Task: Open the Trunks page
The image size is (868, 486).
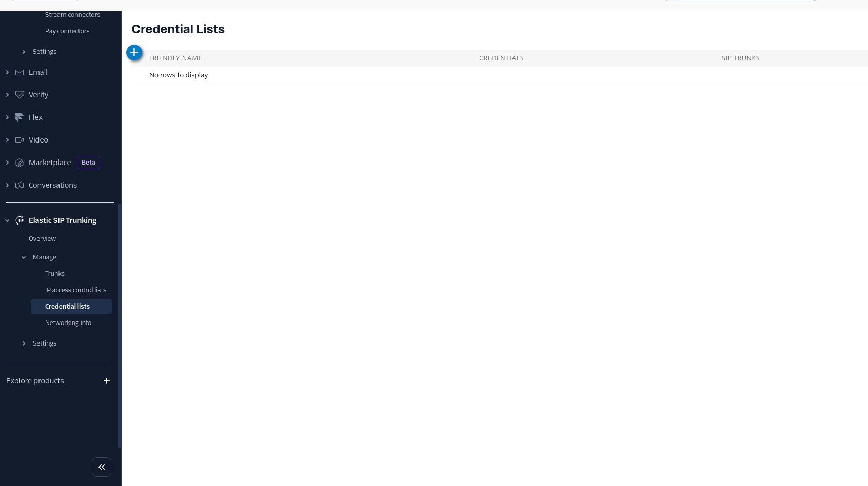Action: (x=55, y=274)
